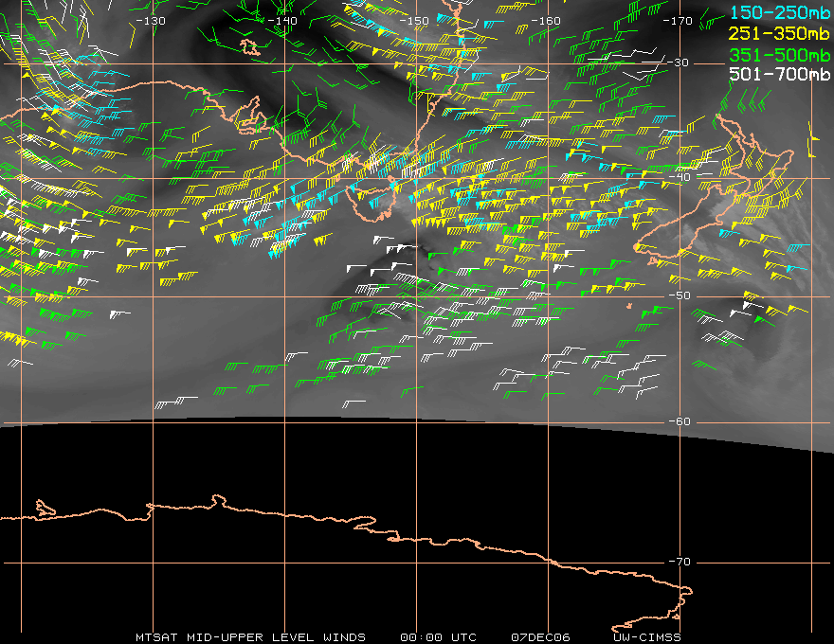Click the -140 longitude label

(282, 20)
